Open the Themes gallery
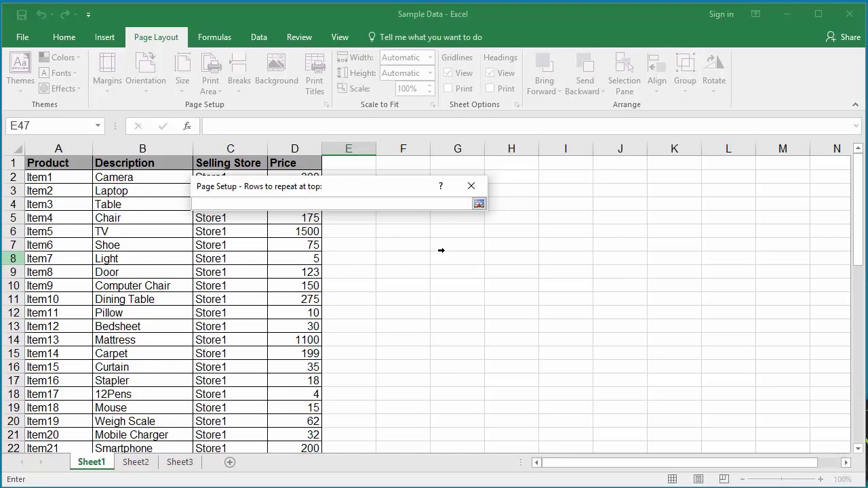The image size is (868, 488). 20,73
